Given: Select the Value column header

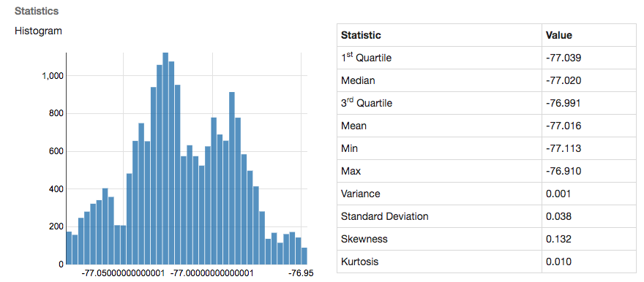Looking at the screenshot, I should (559, 35).
